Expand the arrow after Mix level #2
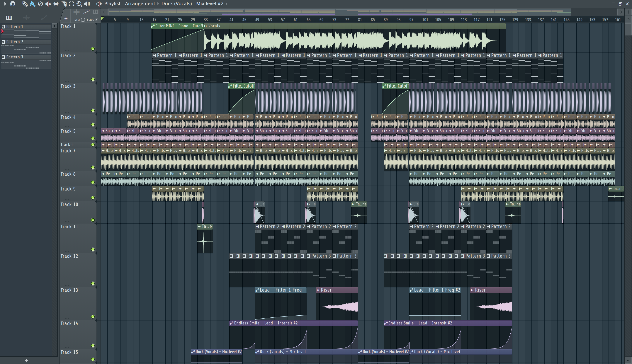 pos(227,4)
